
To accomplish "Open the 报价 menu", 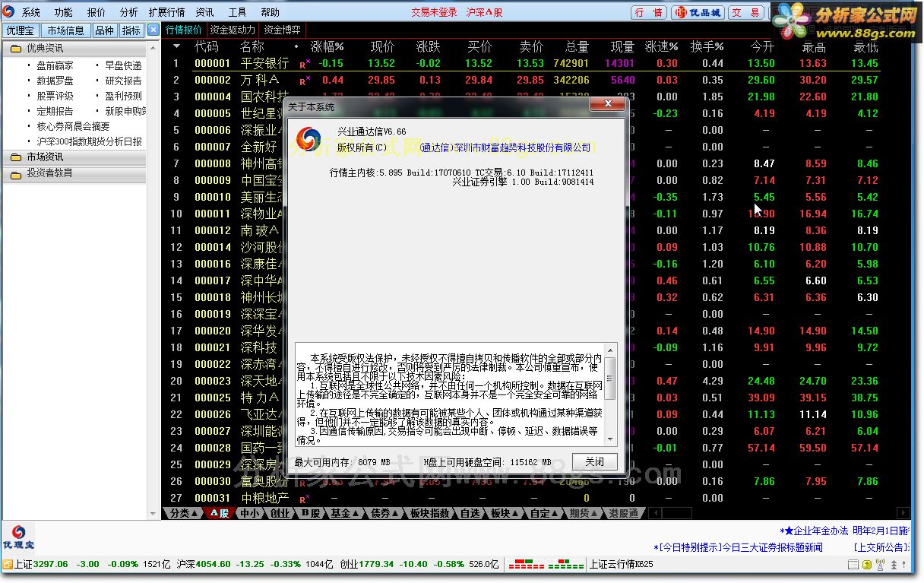I will (97, 13).
